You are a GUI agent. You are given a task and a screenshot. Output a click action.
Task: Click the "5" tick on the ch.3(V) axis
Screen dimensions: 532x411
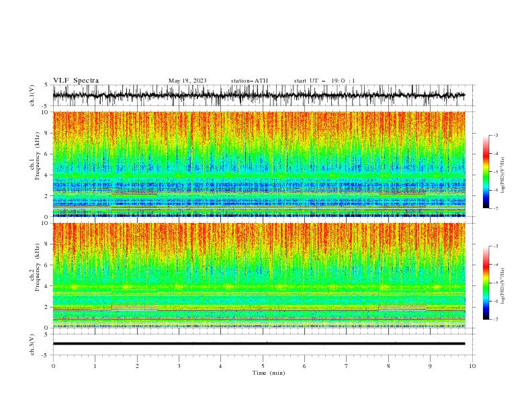point(46,334)
